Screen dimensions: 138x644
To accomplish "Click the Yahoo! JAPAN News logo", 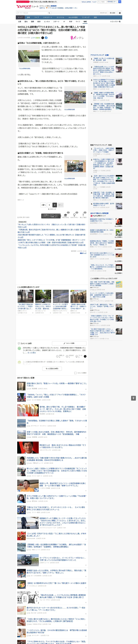I will pos(27,7).
